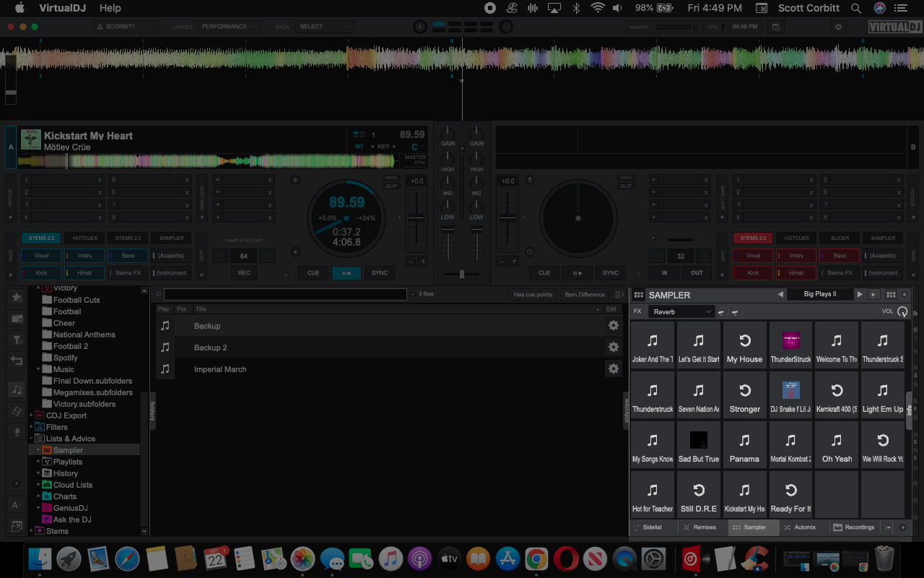Collapse the Lists & Advice node

(31, 439)
